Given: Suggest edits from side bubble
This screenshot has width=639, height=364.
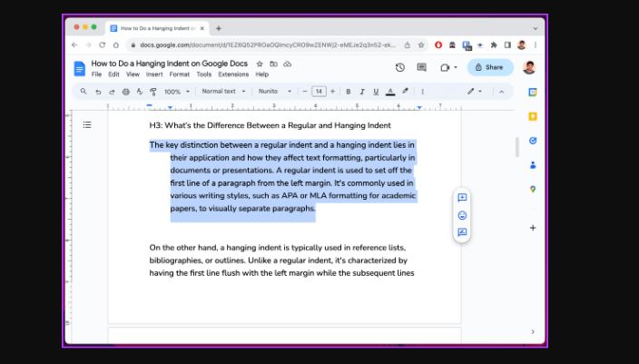Looking at the screenshot, I should [x=462, y=232].
